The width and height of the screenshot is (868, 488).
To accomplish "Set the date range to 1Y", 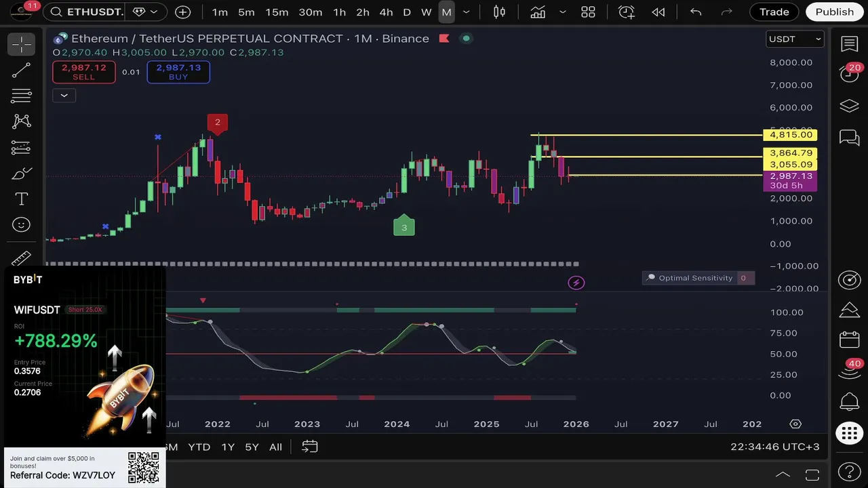I will pyautogui.click(x=228, y=447).
